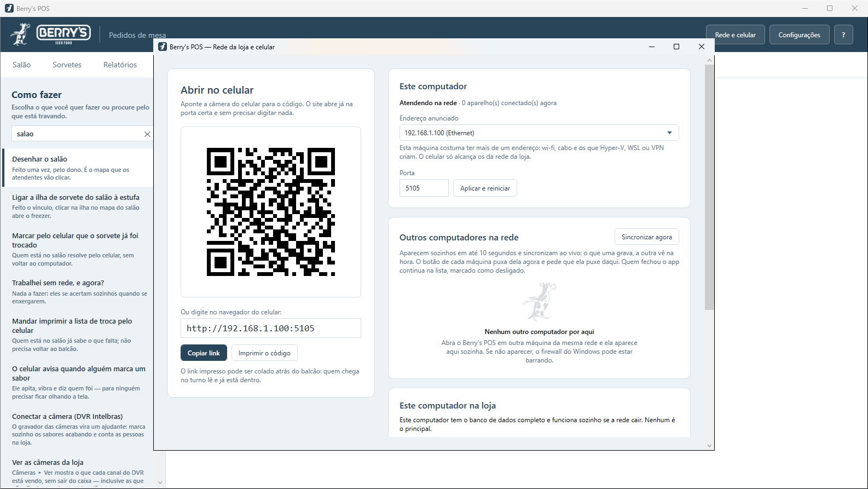Click the phone browser URL field

point(271,328)
